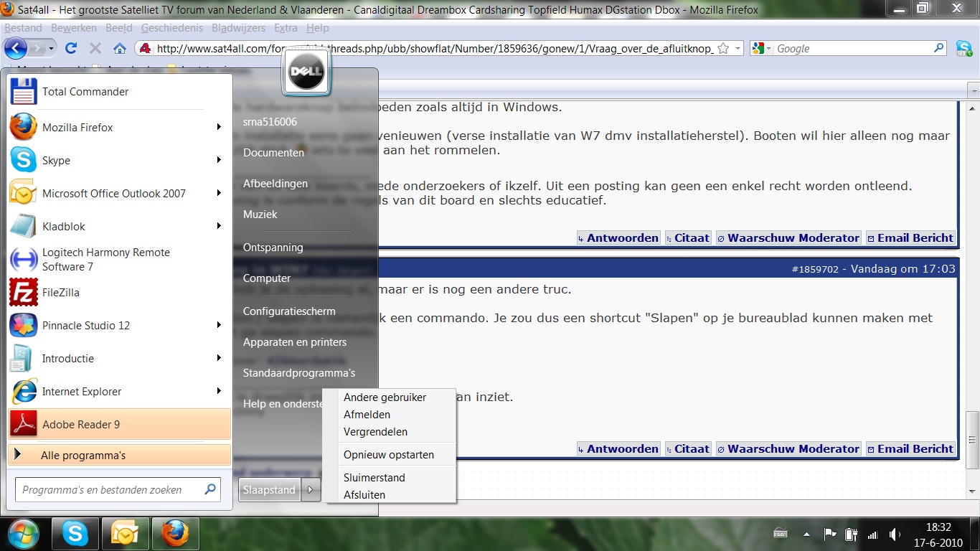Open the Firefox Geschiedenis menu

[x=172, y=28]
